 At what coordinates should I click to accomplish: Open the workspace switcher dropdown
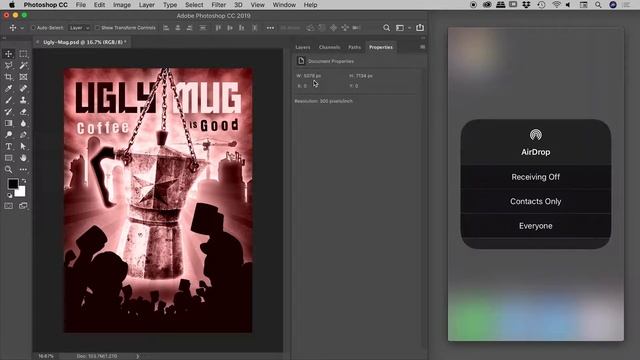click(x=403, y=28)
